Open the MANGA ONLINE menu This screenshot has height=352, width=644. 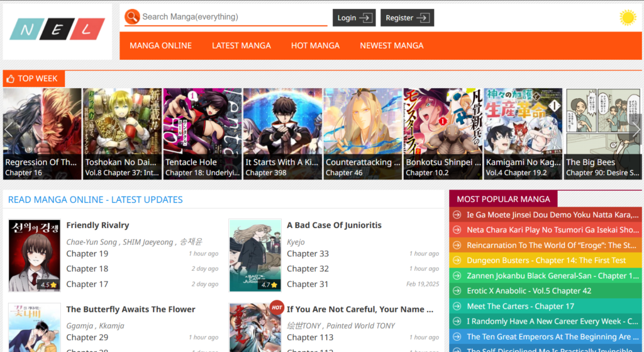click(160, 45)
